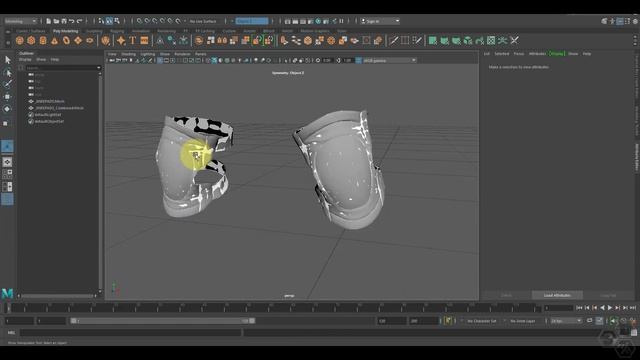
Task: Open the UV Editor checker icon
Action: [491, 40]
